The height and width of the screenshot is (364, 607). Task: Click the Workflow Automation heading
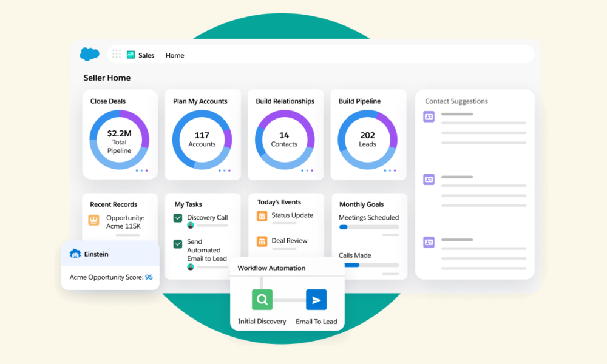pos(271,268)
